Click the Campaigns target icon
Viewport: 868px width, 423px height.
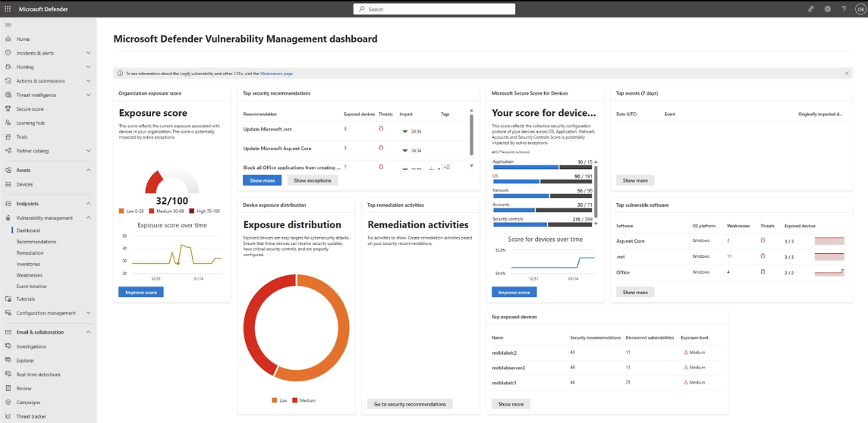pyautogui.click(x=8, y=402)
